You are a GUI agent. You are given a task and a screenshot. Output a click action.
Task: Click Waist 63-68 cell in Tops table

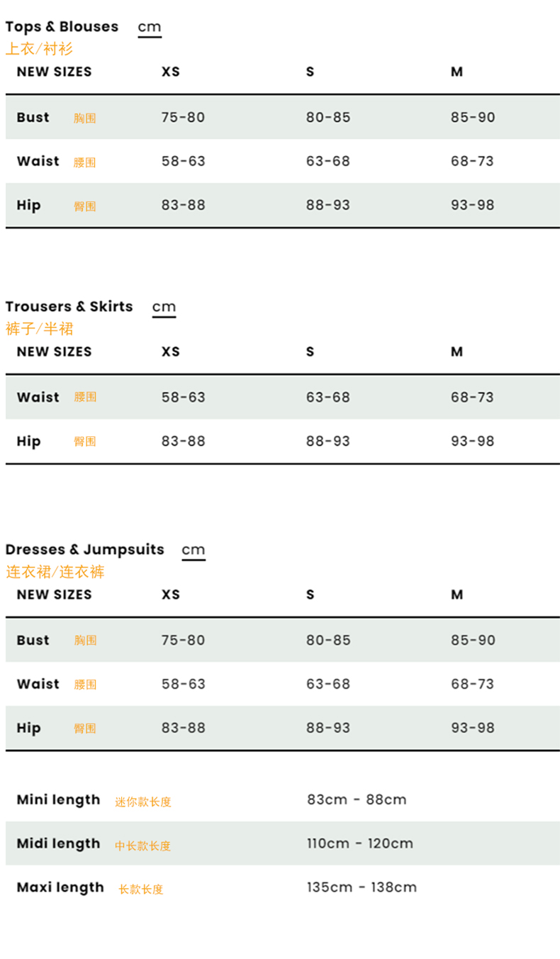(328, 161)
